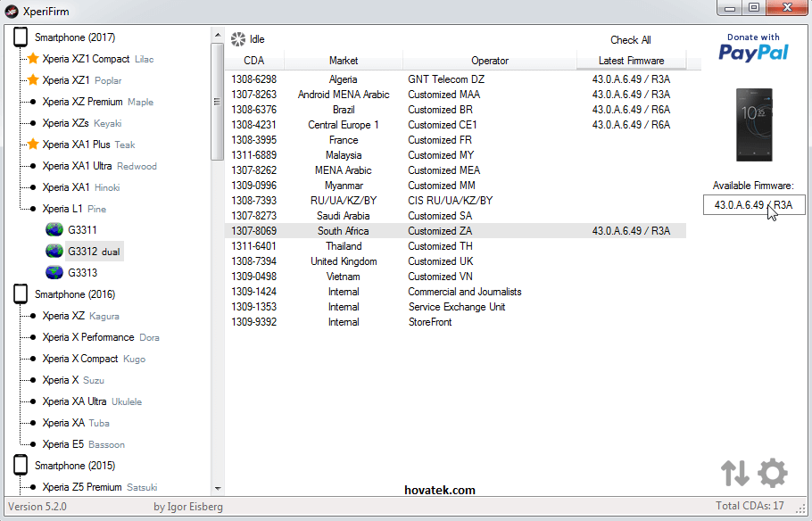
Task: Select the Brazil Customized BR row
Action: (456, 109)
